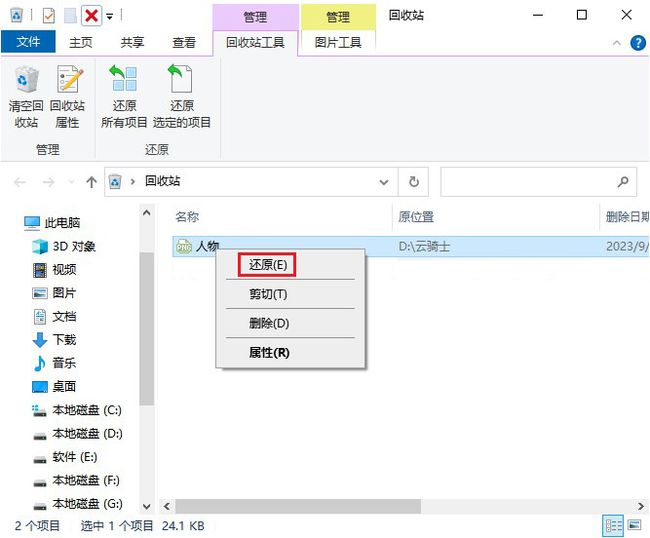The width and height of the screenshot is (650, 538).
Task: Open 音乐 folder in the navigation pane
Action: [x=54, y=363]
